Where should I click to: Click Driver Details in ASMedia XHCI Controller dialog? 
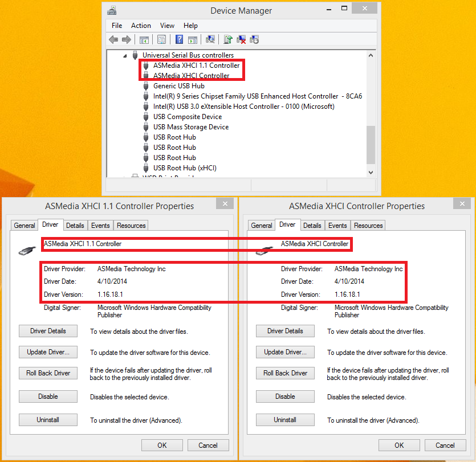point(285,331)
